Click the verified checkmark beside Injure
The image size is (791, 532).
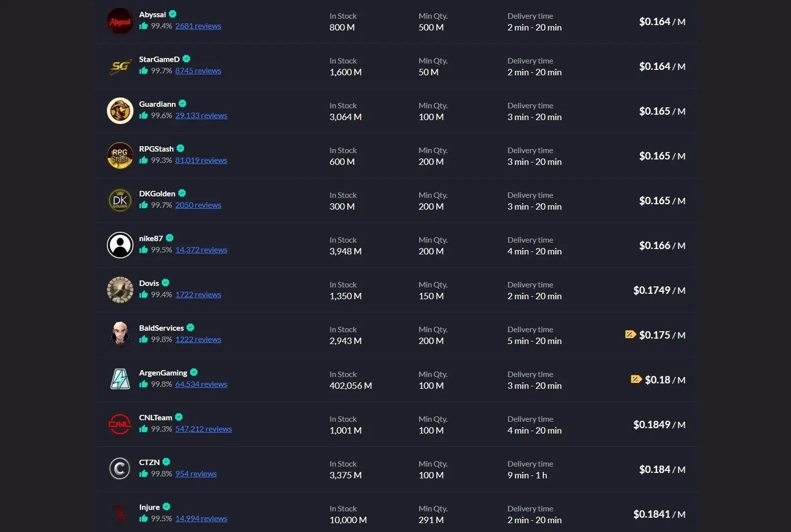(x=167, y=506)
